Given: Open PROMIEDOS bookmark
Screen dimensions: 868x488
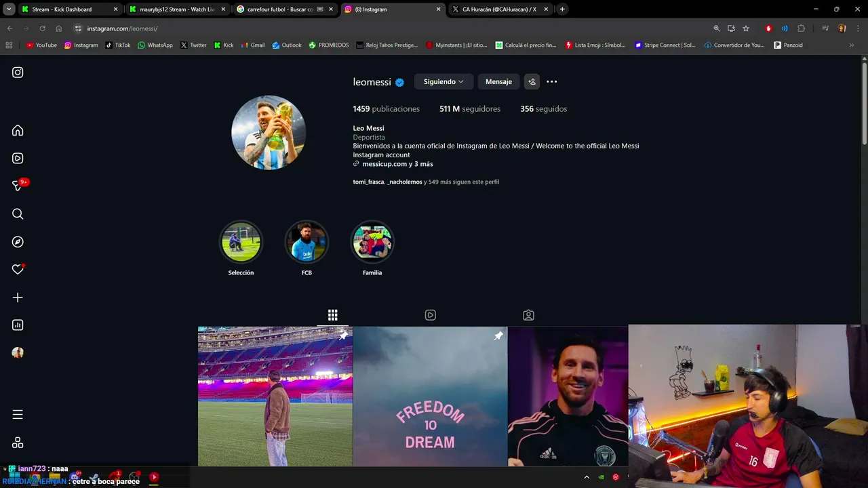Looking at the screenshot, I should click(329, 45).
